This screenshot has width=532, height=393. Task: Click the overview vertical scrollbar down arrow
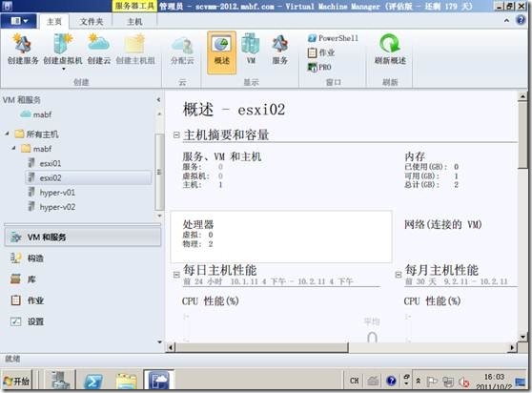coord(522,337)
